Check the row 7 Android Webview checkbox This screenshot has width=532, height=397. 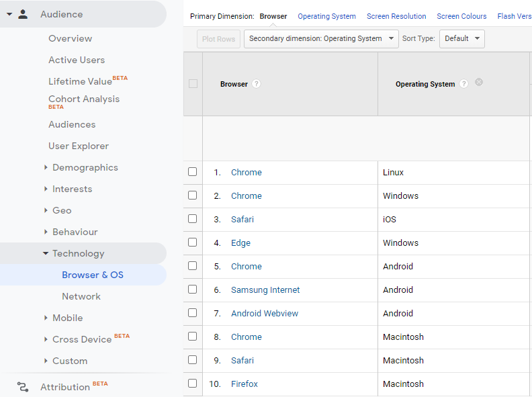[x=192, y=312]
